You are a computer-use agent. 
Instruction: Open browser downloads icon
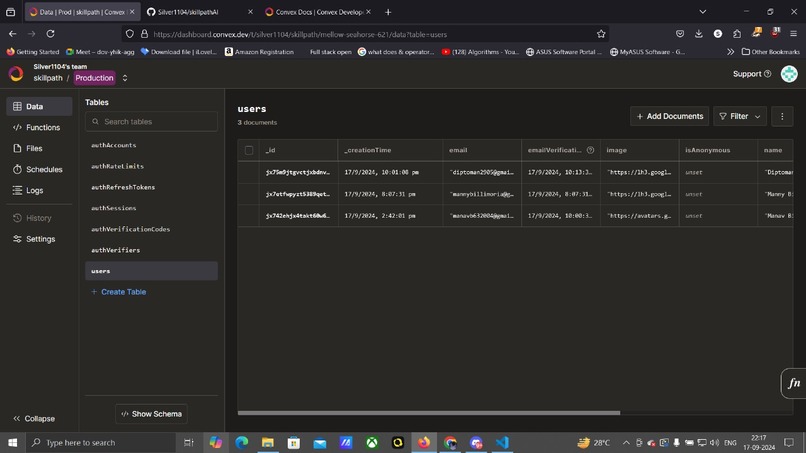click(699, 34)
